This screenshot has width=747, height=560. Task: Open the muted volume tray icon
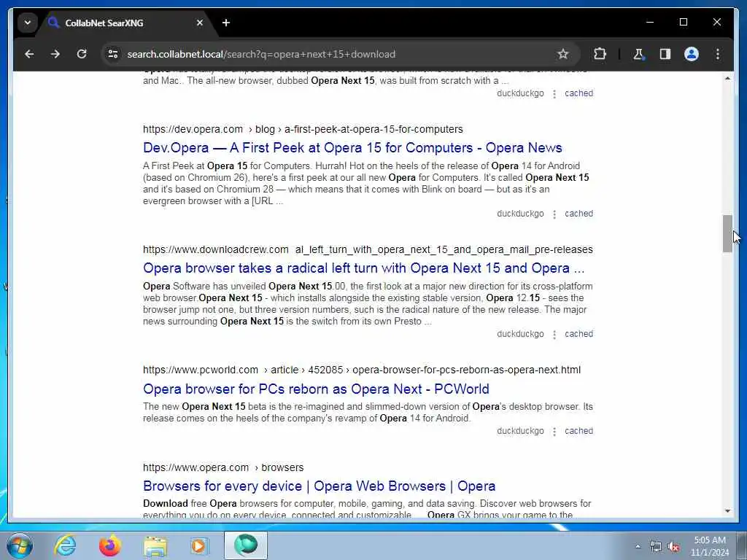pos(673,547)
